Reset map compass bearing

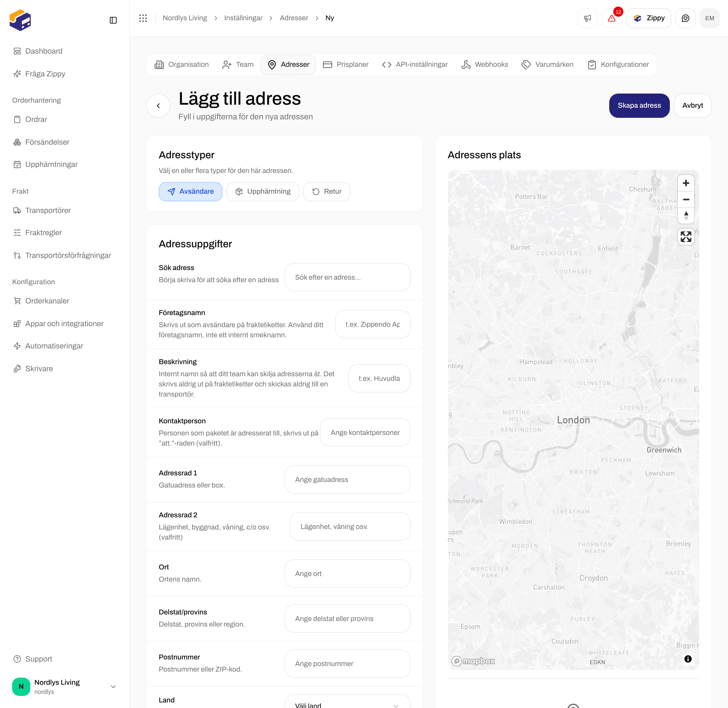click(686, 216)
